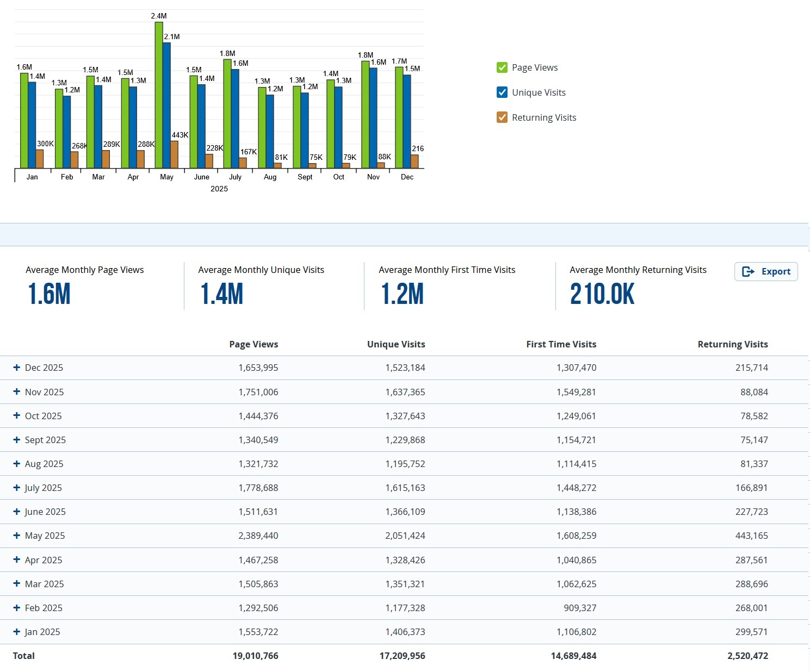
Task: Expand the Oct 2025 row details
Action: (17, 415)
